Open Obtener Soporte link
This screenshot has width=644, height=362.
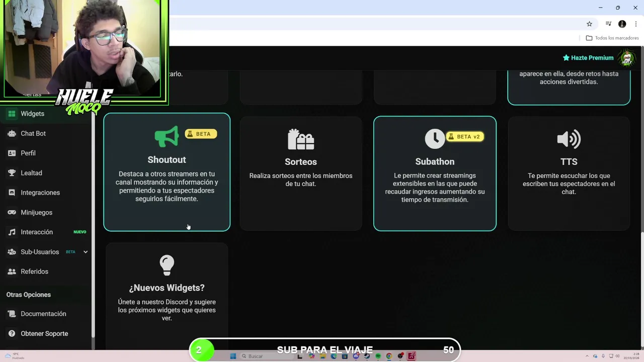click(x=45, y=333)
